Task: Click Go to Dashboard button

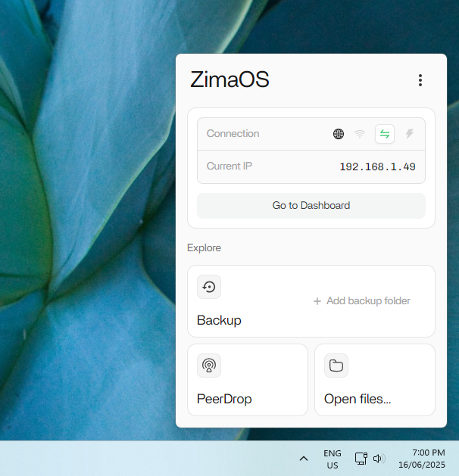Action: [x=311, y=206]
